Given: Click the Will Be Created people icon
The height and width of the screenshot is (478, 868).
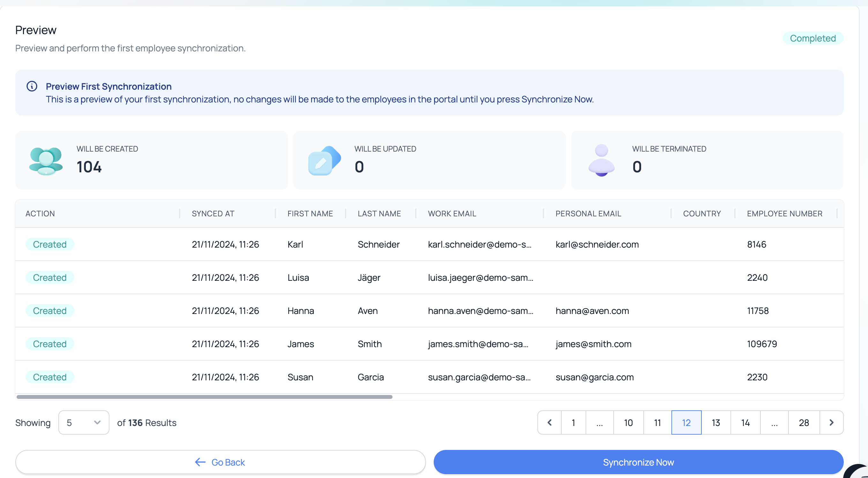Looking at the screenshot, I should (x=46, y=161).
